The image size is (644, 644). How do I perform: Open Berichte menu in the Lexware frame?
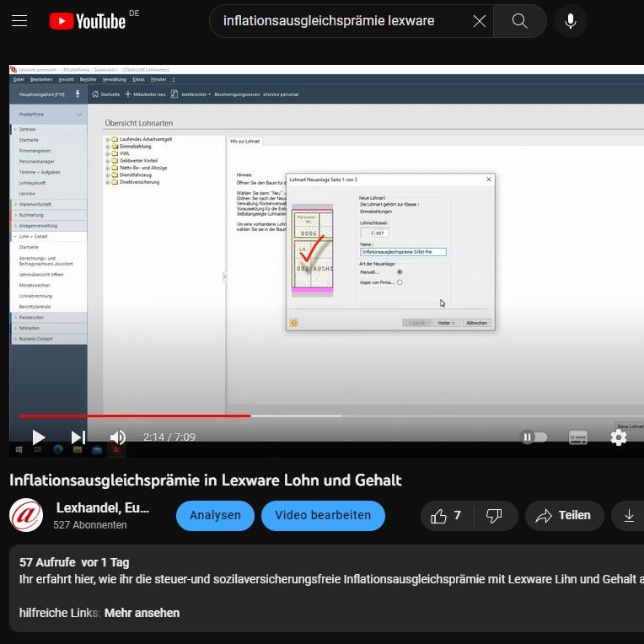click(x=88, y=79)
